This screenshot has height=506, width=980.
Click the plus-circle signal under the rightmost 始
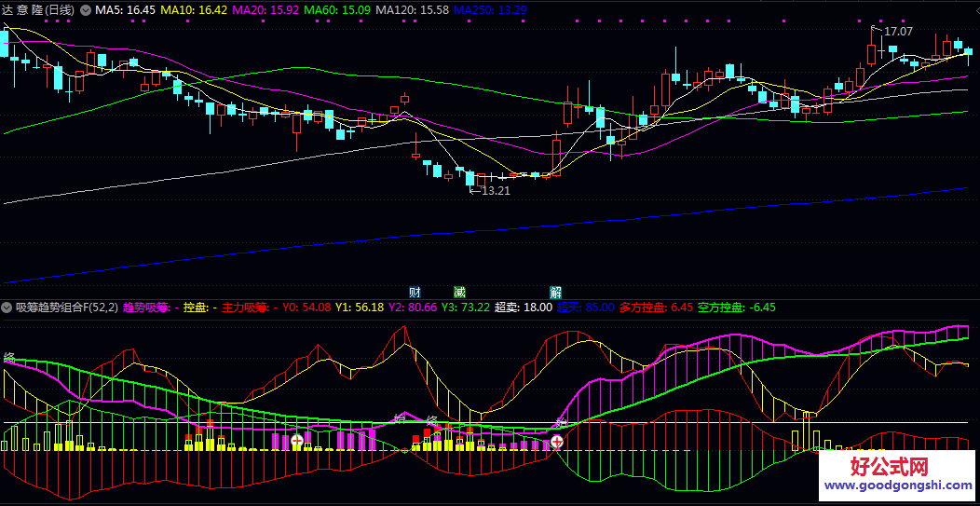tap(556, 443)
